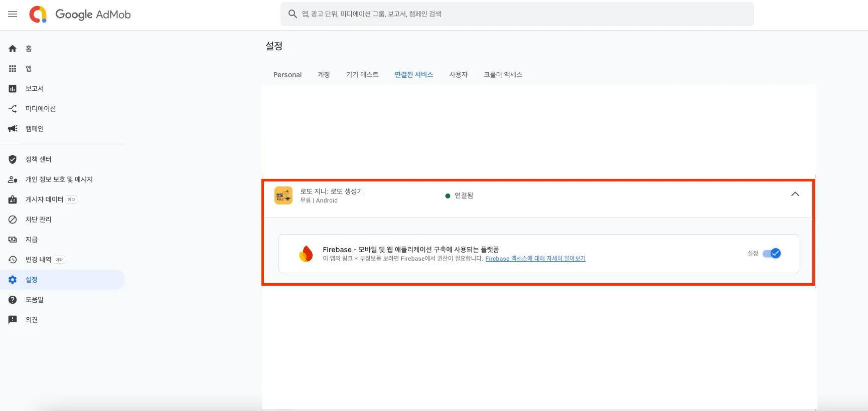Viewport: 868px width, 411px height.
Task: Switch to the Personal tab
Action: point(287,75)
